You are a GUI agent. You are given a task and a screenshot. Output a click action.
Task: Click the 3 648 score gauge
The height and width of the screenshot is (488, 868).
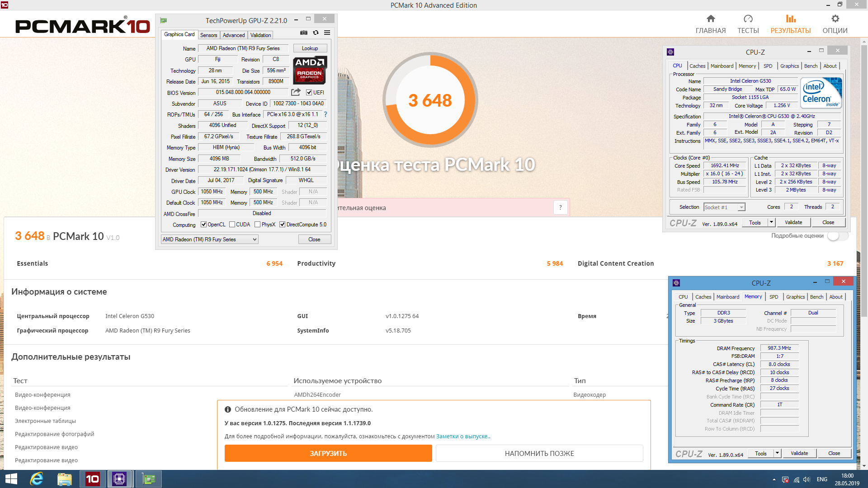click(430, 100)
